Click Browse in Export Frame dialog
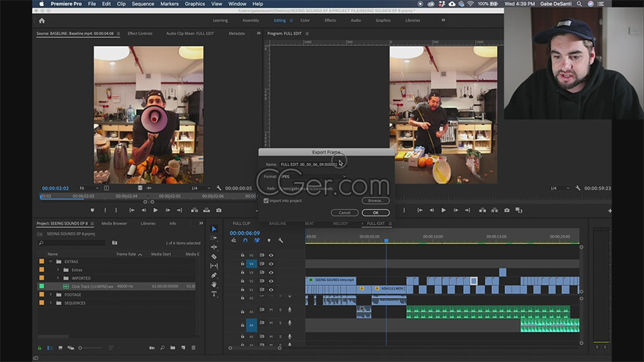644x362 pixels. [x=375, y=200]
